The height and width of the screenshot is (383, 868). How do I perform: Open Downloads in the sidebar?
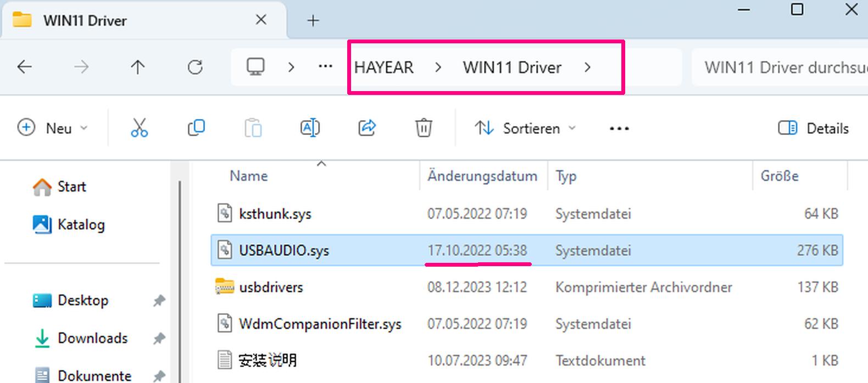[92, 338]
